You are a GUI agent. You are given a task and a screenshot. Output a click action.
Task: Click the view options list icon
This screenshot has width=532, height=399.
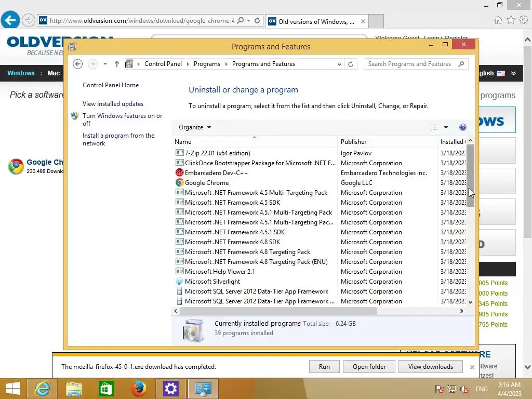(433, 127)
